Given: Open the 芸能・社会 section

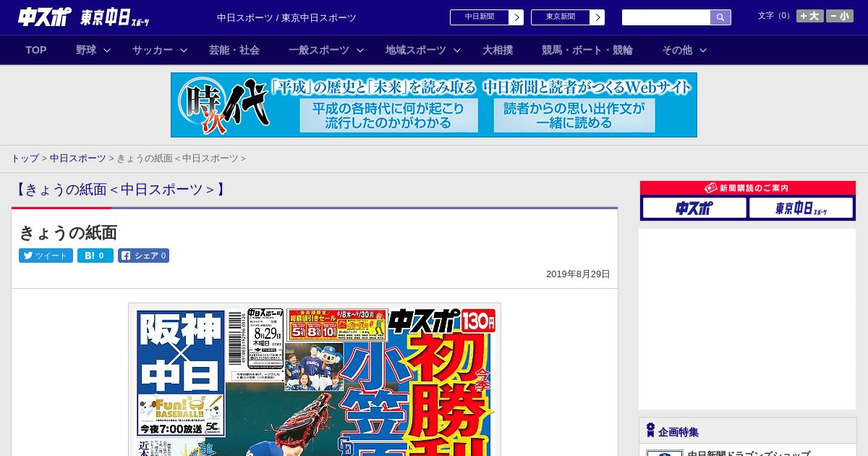Looking at the screenshot, I should tap(234, 50).
